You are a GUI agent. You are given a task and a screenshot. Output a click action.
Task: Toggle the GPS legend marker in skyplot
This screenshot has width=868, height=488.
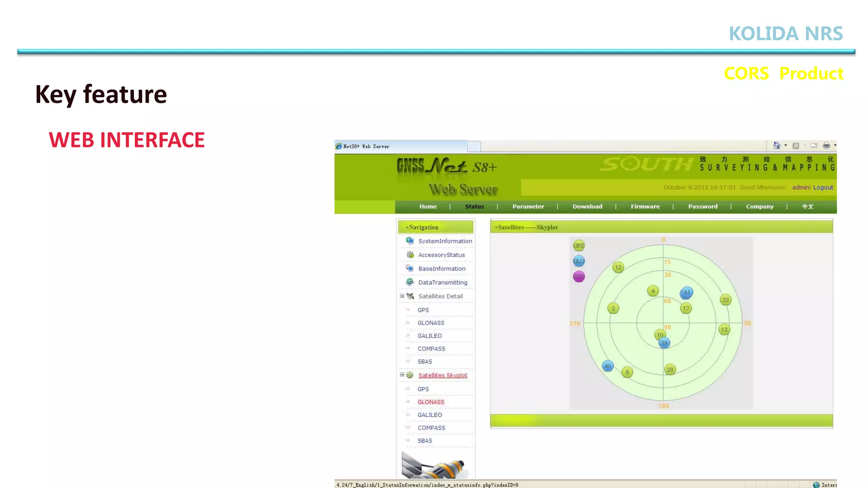(579, 246)
